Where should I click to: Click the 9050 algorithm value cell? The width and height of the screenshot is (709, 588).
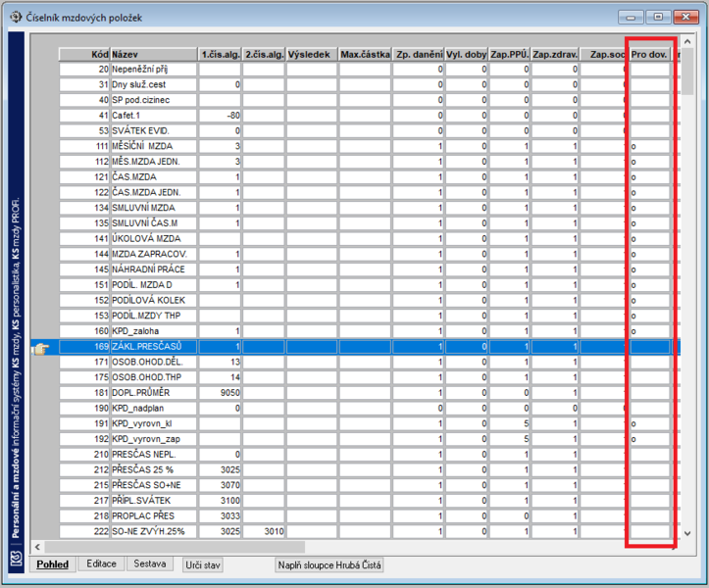point(220,393)
